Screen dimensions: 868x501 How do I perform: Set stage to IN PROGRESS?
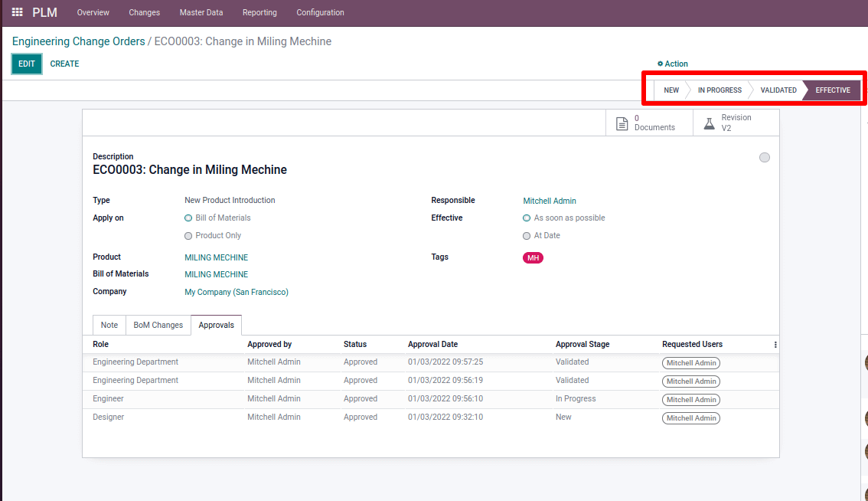pos(720,90)
